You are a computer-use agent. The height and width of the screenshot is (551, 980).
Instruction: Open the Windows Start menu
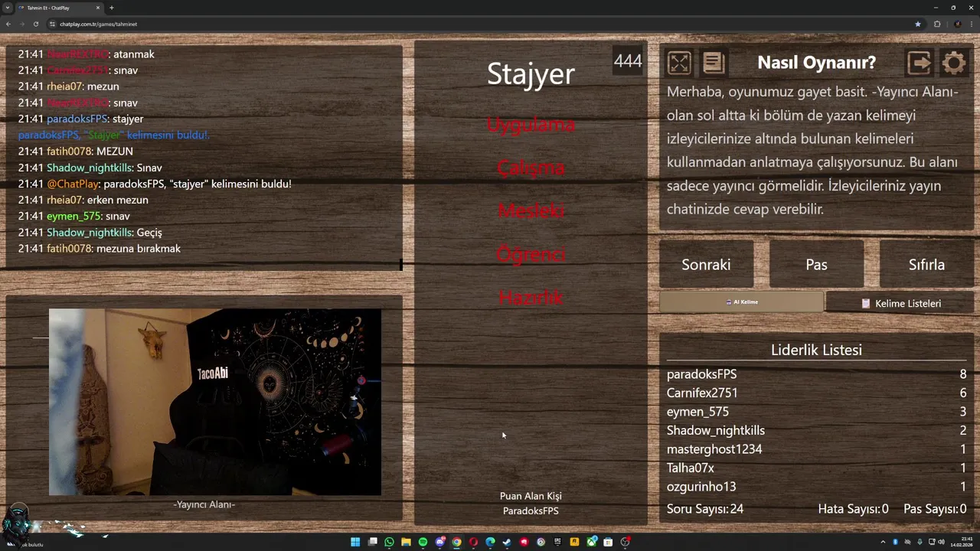355,542
